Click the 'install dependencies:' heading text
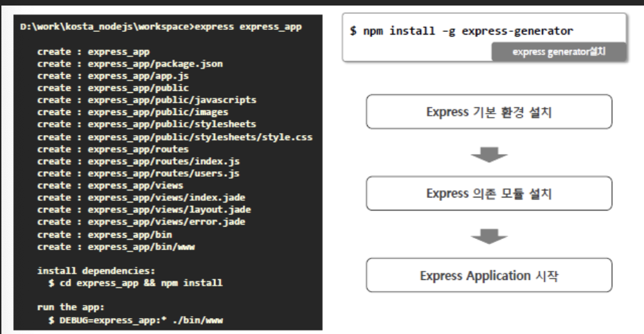644x334 pixels. (96, 271)
